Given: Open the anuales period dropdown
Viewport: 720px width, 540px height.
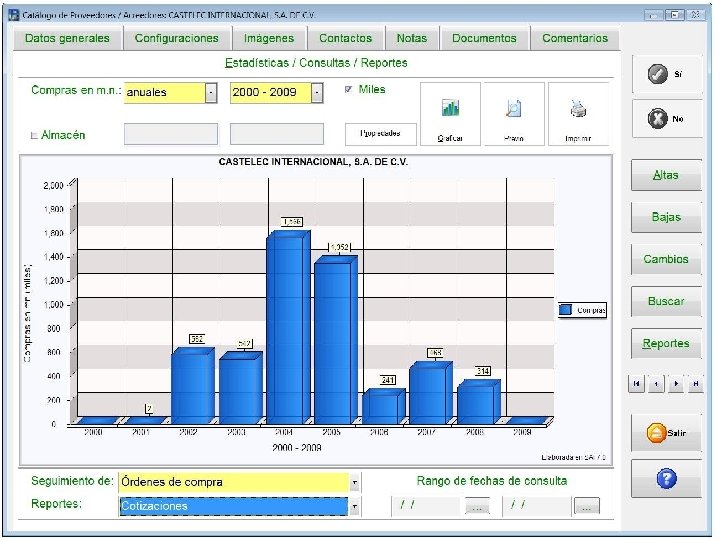Looking at the screenshot, I should (211, 93).
